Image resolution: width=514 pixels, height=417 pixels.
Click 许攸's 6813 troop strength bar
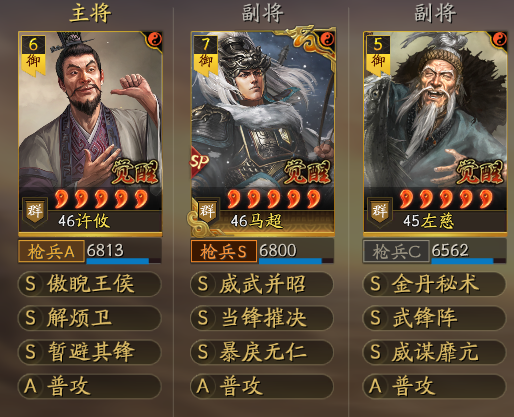(x=123, y=251)
